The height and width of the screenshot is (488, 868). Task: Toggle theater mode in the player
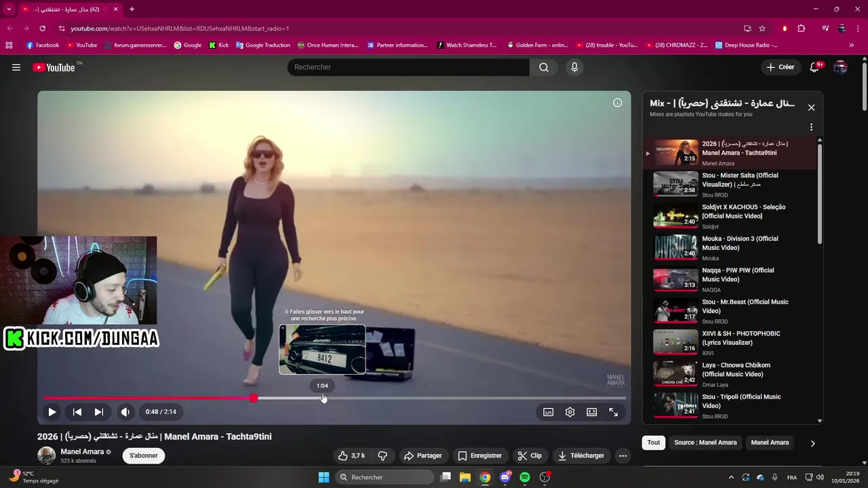tap(591, 411)
